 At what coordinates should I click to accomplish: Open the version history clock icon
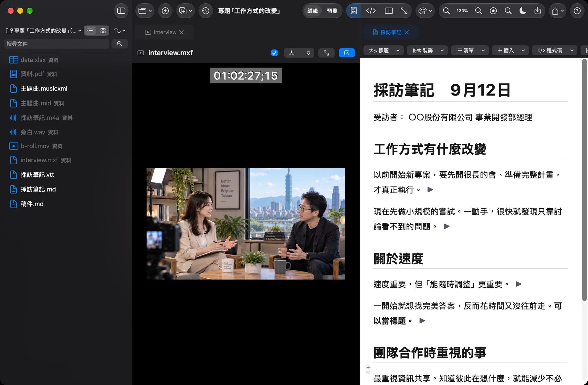[206, 11]
